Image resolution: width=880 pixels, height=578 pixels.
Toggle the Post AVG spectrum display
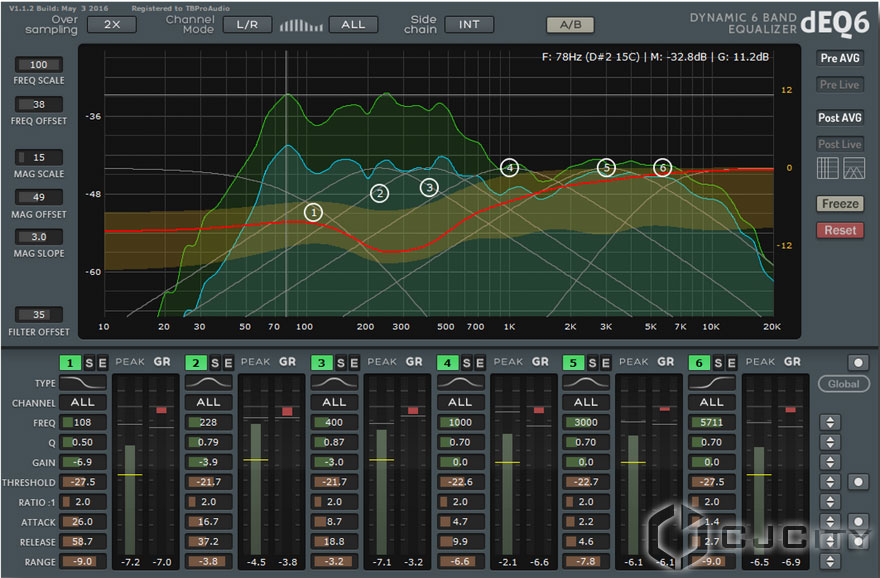click(x=840, y=118)
